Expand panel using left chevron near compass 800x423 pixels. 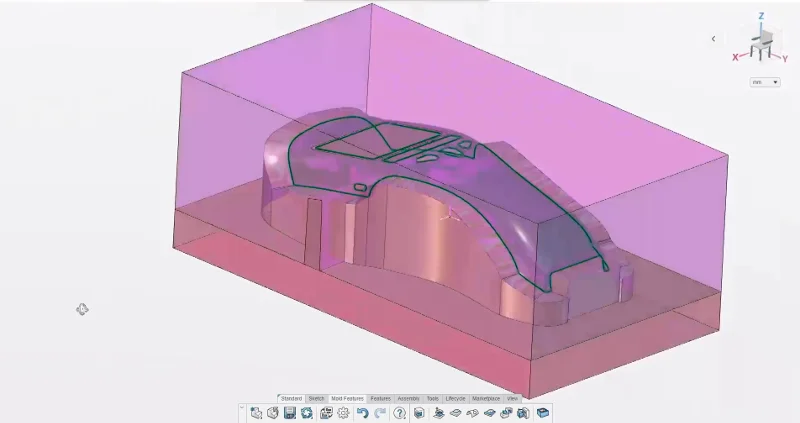pyautogui.click(x=713, y=39)
